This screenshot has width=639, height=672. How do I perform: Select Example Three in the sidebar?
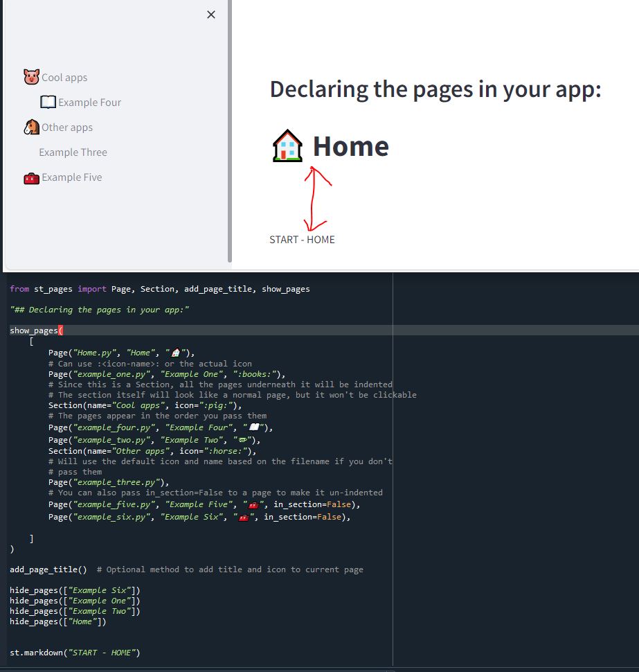73,152
